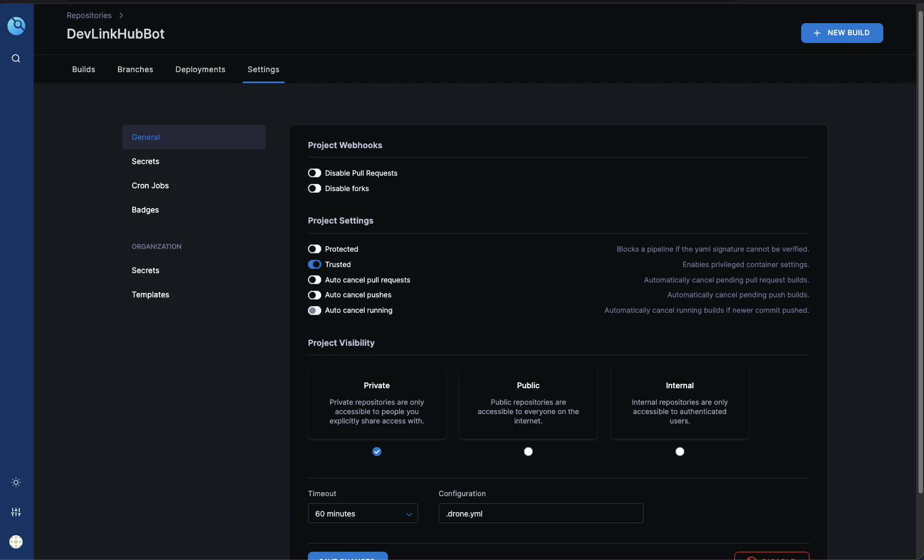Image resolution: width=924 pixels, height=560 pixels.
Task: Enable the Protected toggle
Action: (315, 249)
